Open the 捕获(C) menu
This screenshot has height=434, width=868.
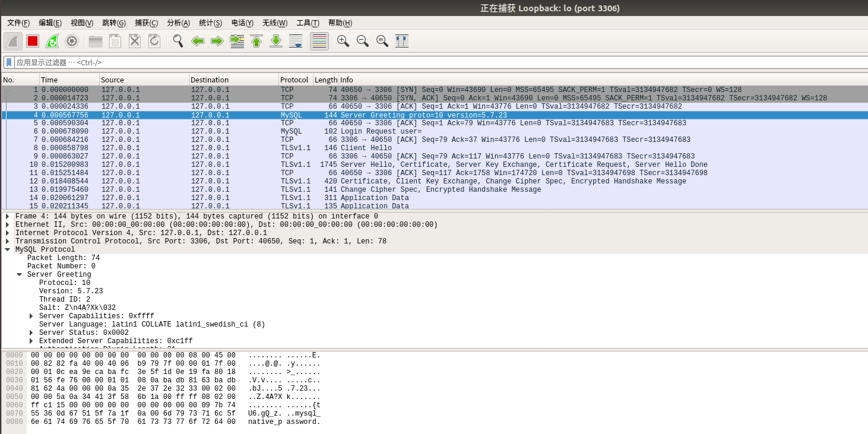pyautogui.click(x=146, y=23)
